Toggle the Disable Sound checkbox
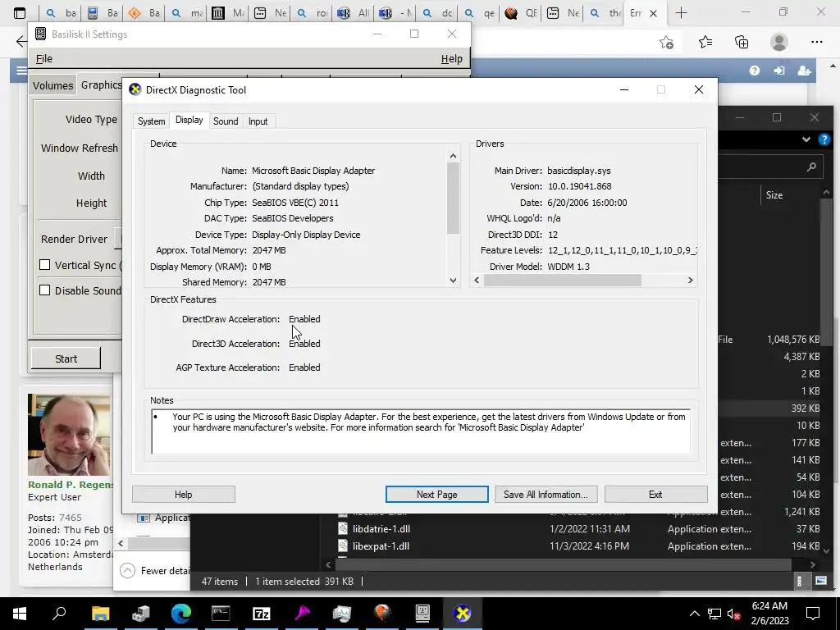Viewport: 840px width, 630px height. pos(45,290)
